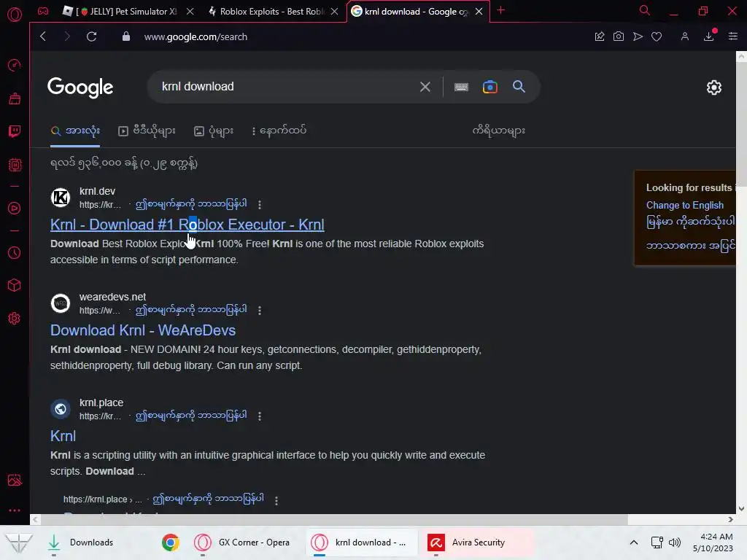Screen dimensions: 747x560
Task: Open the Player icon in sidebar
Action: click(x=15, y=208)
